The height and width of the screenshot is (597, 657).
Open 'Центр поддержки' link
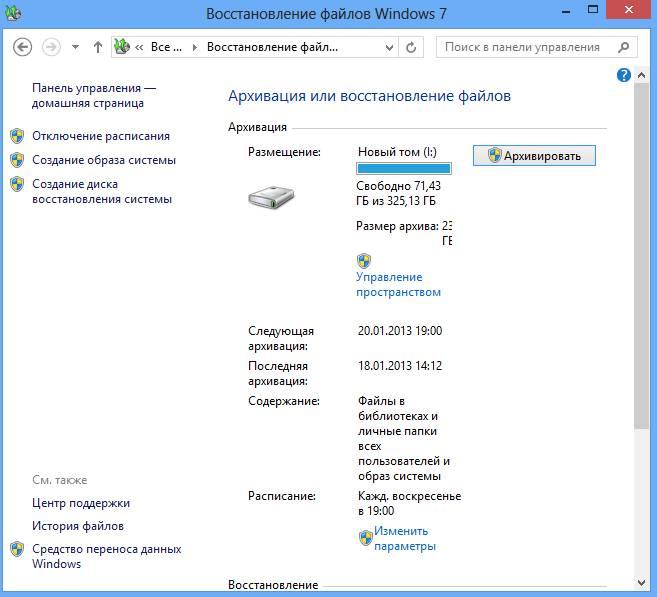click(81, 503)
